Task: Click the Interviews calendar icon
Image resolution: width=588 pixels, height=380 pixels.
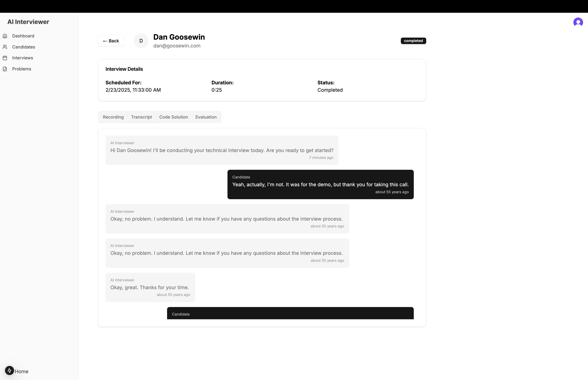Action: tap(5, 58)
